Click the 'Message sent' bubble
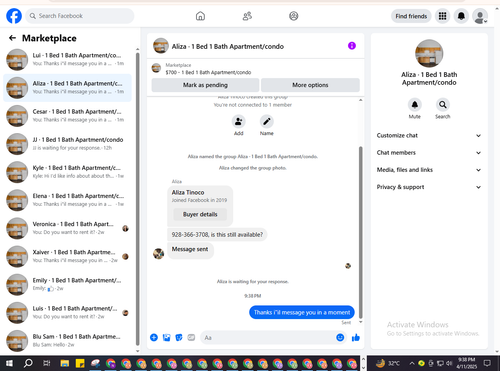The image size is (500, 371). (190, 250)
